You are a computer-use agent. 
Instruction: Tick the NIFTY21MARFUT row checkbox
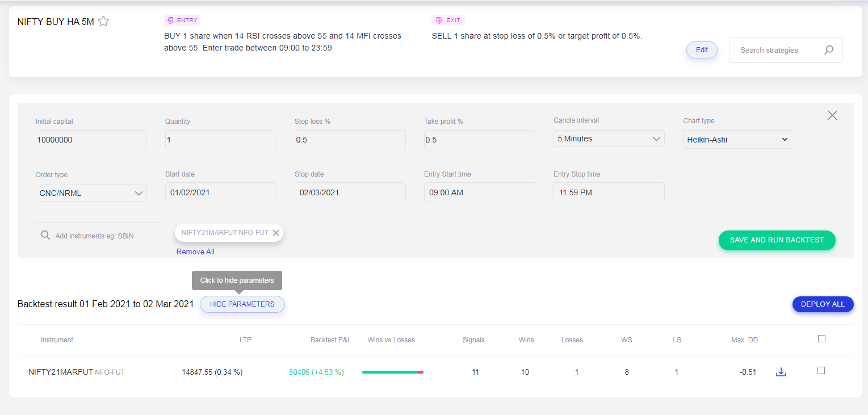[x=821, y=371]
